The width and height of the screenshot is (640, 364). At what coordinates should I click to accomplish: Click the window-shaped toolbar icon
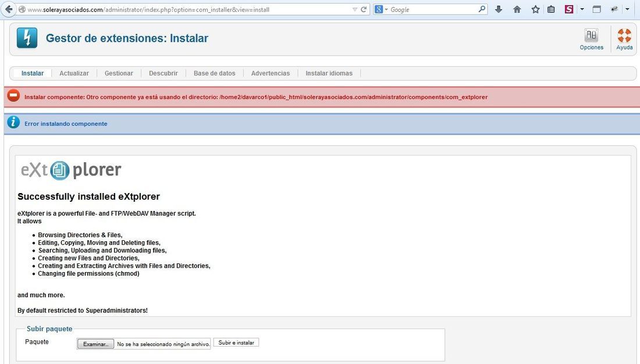(x=597, y=9)
